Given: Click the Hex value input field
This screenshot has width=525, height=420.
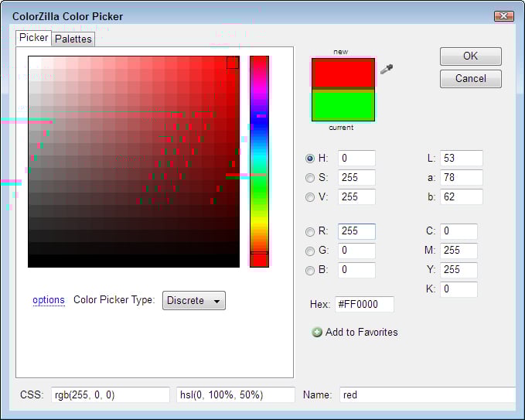Looking at the screenshot, I should pyautogui.click(x=364, y=304).
